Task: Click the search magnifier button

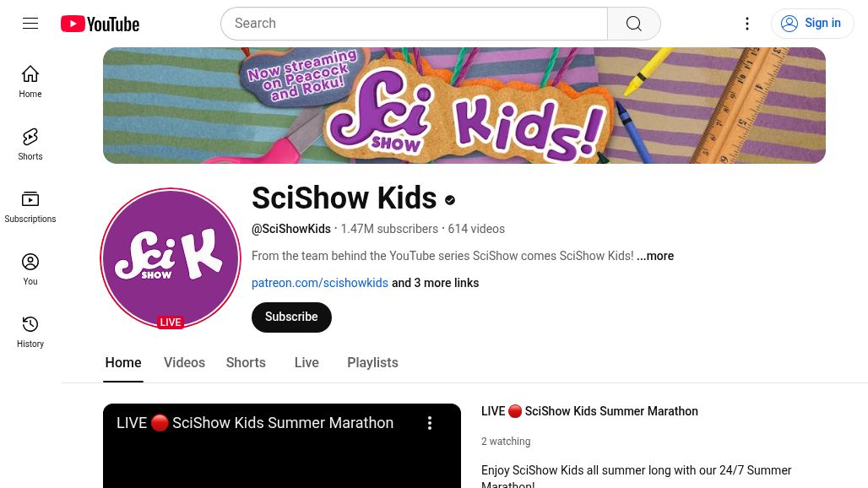Action: (634, 24)
